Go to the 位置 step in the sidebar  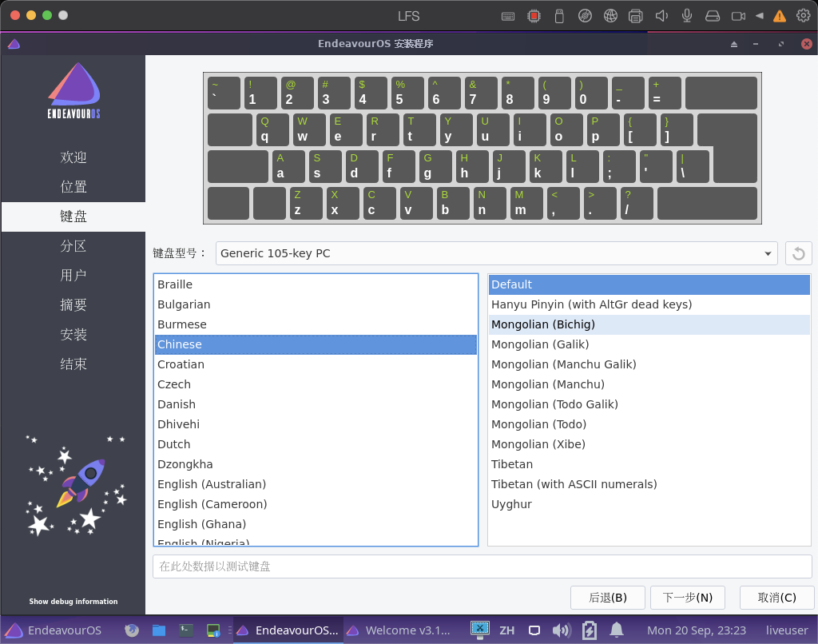(x=73, y=187)
